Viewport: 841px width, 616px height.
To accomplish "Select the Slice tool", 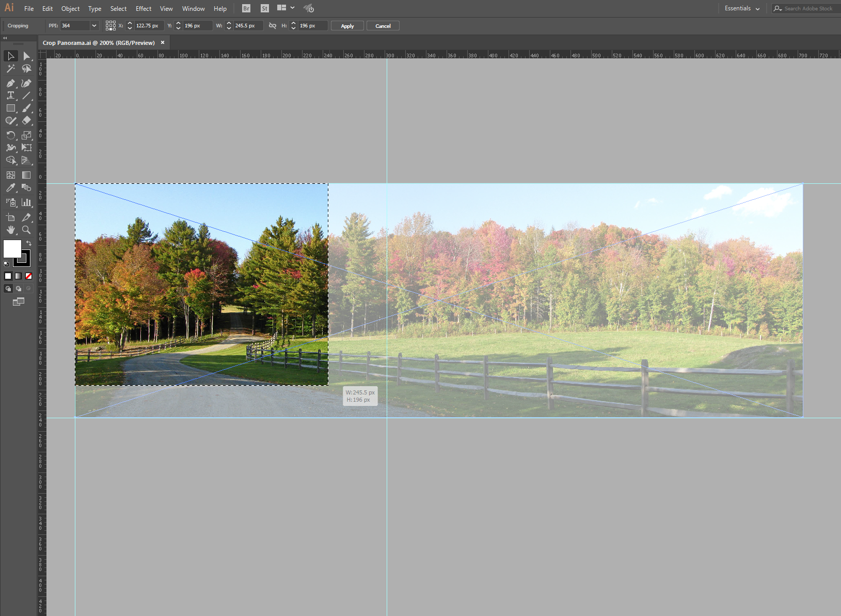I will click(27, 217).
